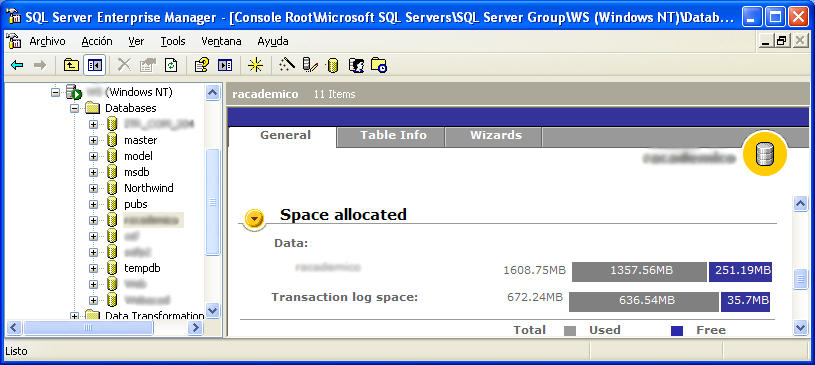This screenshot has height=365, width=815.
Task: Click the 251.19MB free data bar
Action: 740,271
